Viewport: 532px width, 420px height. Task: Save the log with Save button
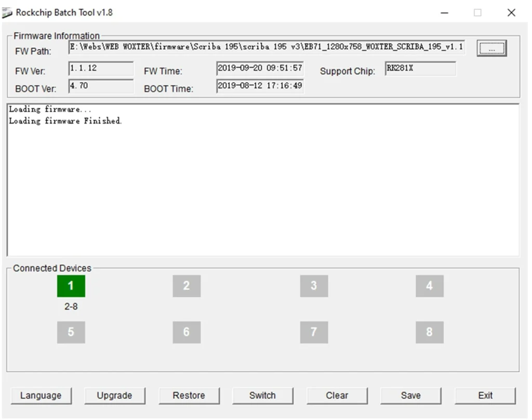(x=411, y=396)
